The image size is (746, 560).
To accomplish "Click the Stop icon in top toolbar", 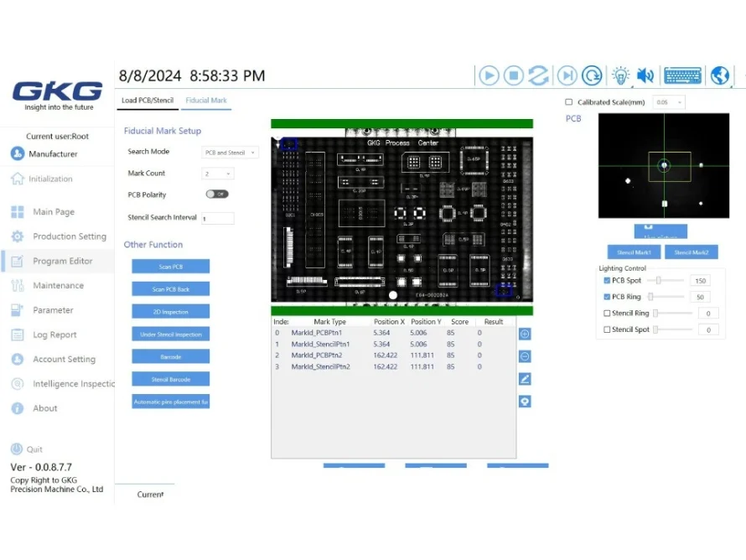I will point(514,75).
